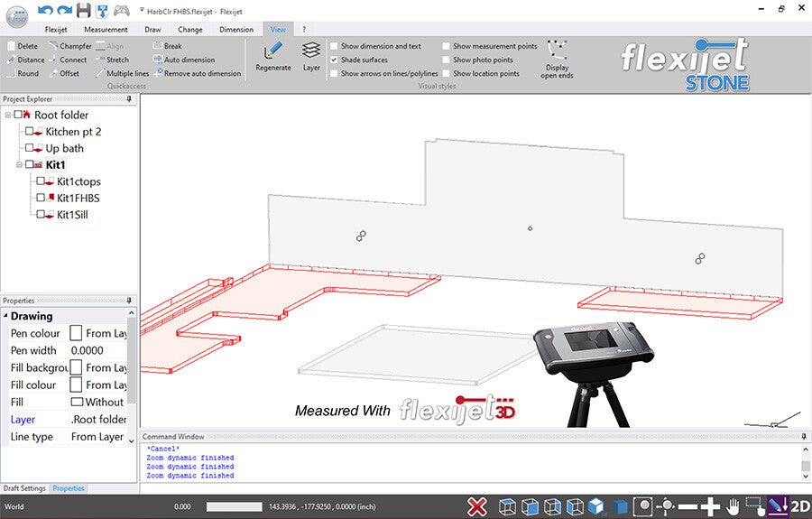
Task: Click the Regenerate tool
Action: click(272, 57)
